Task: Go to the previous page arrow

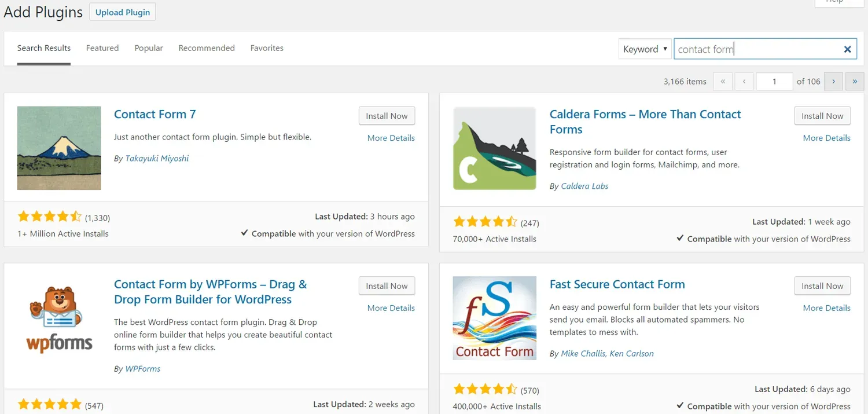Action: tap(744, 81)
